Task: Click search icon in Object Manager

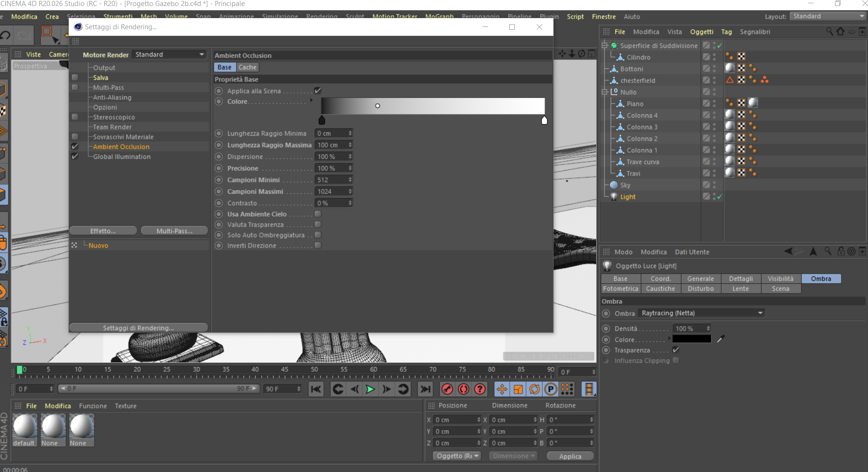Action: (x=829, y=32)
